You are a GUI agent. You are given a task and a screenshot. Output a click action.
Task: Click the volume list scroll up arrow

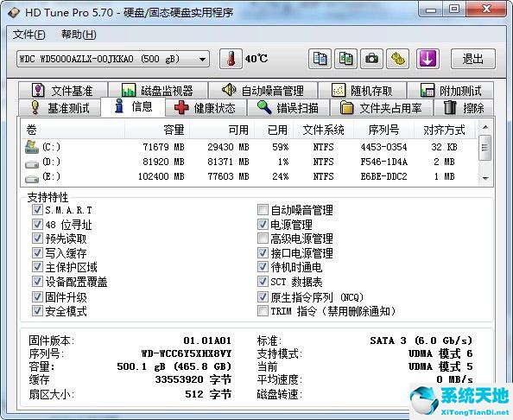485,127
